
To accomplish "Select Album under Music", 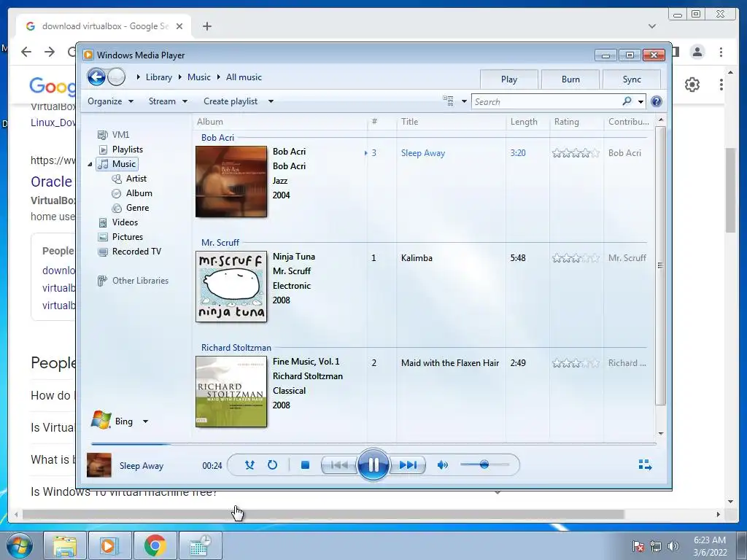I will pos(132,193).
